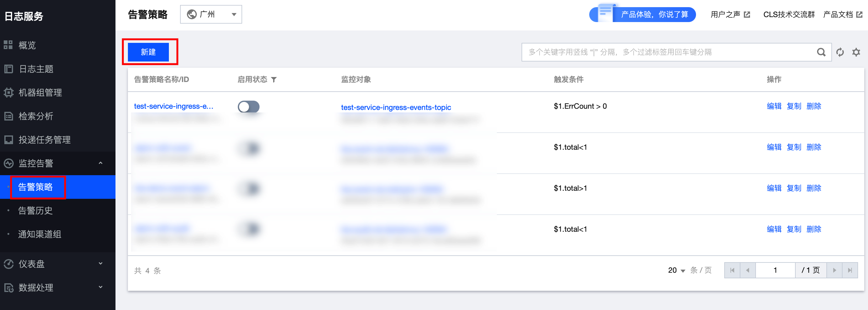The width and height of the screenshot is (868, 310).
Task: Toggle test-service-ingress alarm policy switch
Action: [248, 107]
